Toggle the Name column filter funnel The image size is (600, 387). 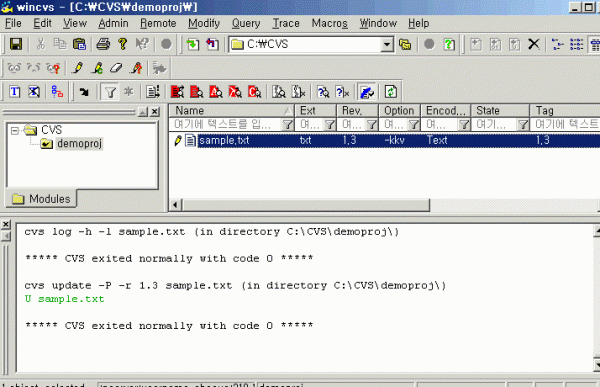pyautogui.click(x=287, y=124)
